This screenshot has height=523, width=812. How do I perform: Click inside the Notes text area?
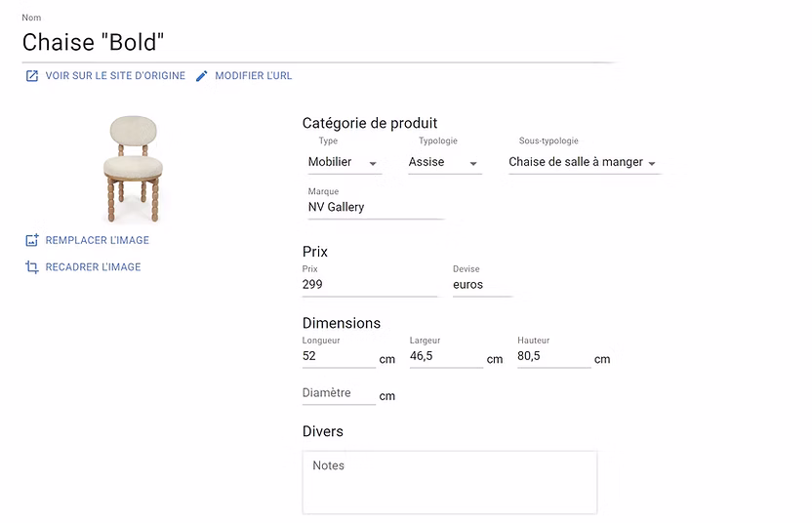tap(449, 482)
